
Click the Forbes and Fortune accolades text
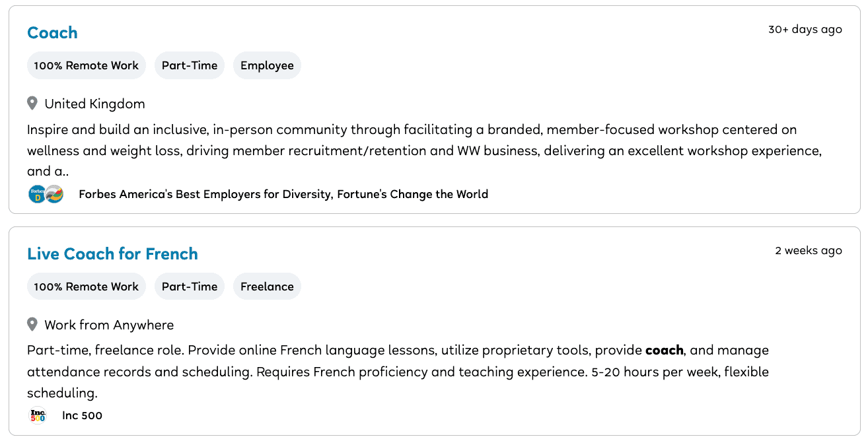click(x=283, y=194)
